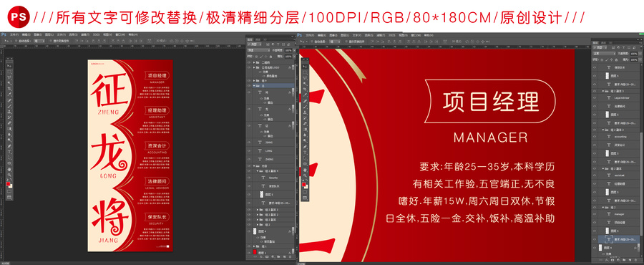This screenshot has width=644, height=265.
Task: Select the Marquee tool in right window toolbar
Action: [x=305, y=72]
